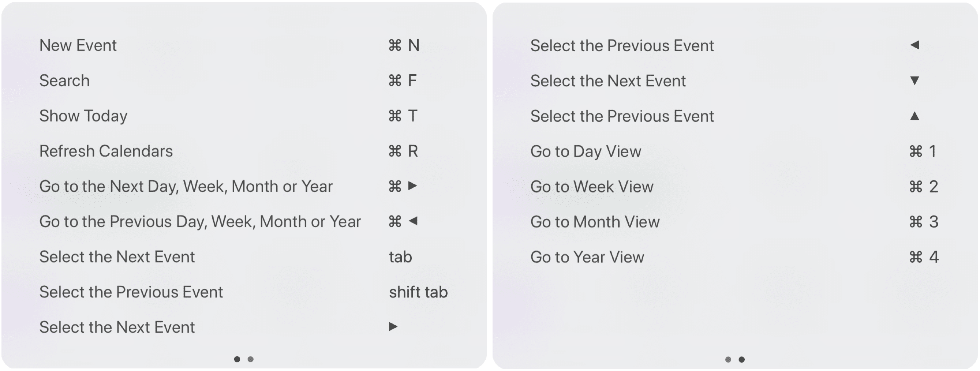Select the Refresh Calendars entry

point(106,151)
